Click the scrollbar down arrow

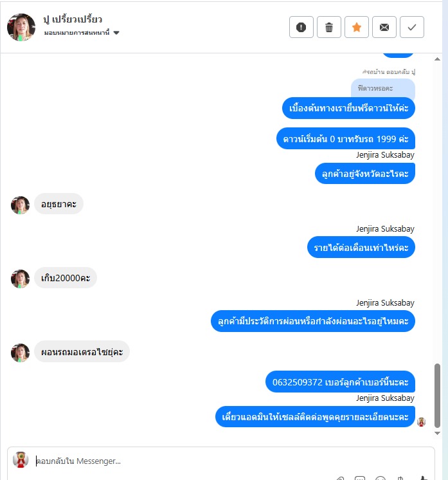[437, 433]
